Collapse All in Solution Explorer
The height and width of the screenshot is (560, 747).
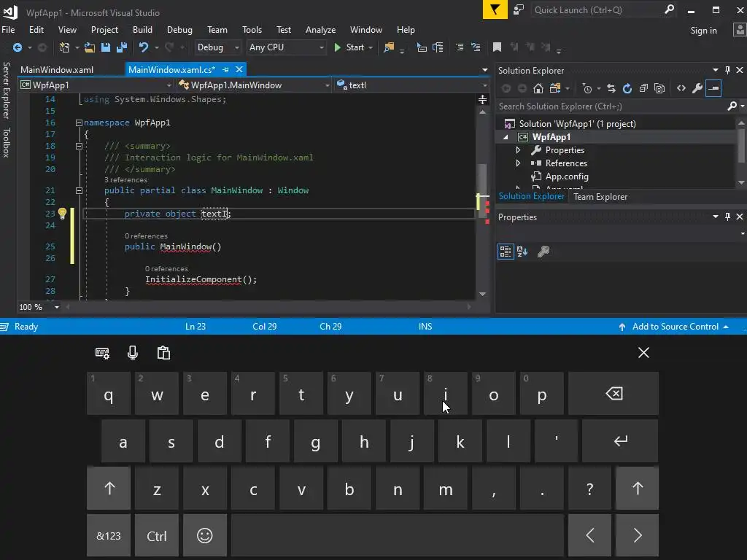643,88
